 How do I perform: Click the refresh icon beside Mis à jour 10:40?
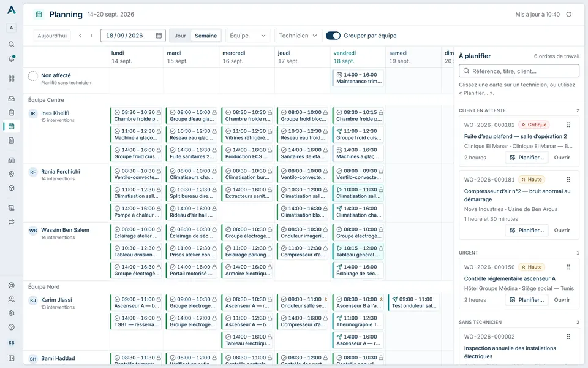569,14
